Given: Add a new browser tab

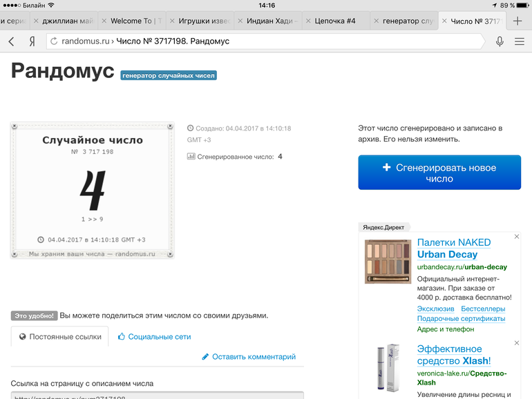Looking at the screenshot, I should click(x=517, y=21).
